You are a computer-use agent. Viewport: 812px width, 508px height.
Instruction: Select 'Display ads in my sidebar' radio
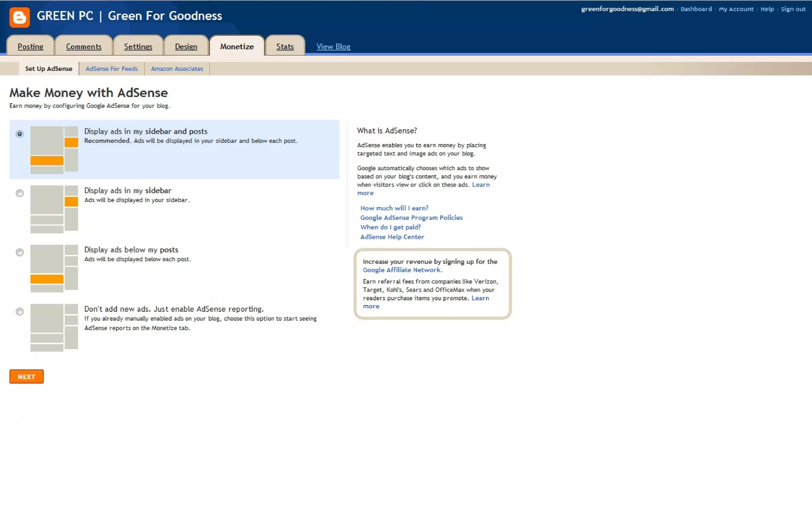click(19, 193)
